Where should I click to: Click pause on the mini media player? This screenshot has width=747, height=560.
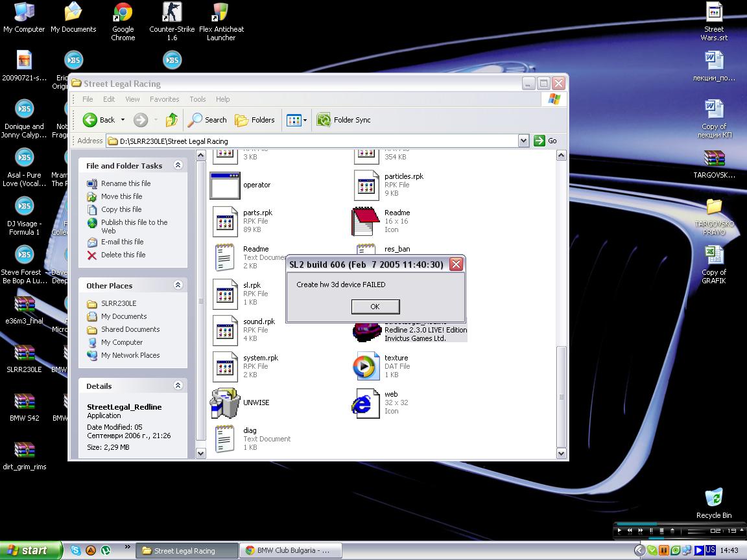(x=651, y=530)
